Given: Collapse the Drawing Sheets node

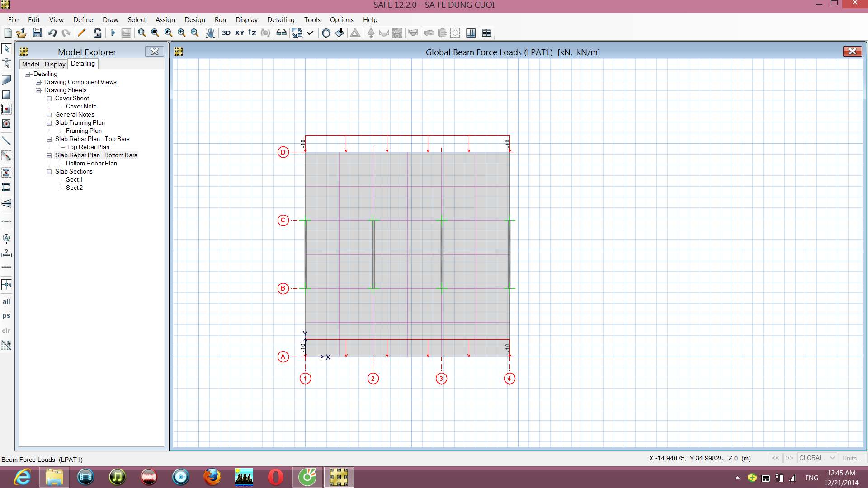Looking at the screenshot, I should 38,90.
